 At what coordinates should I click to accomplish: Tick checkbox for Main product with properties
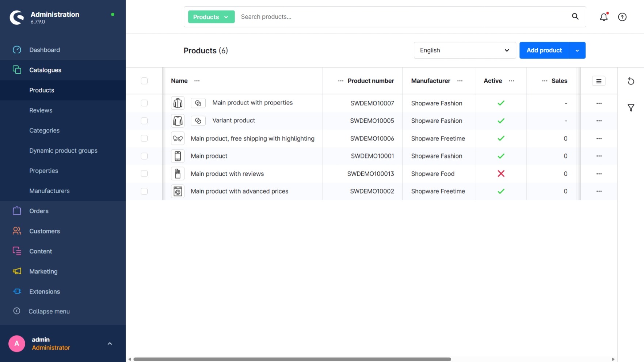coord(144,103)
